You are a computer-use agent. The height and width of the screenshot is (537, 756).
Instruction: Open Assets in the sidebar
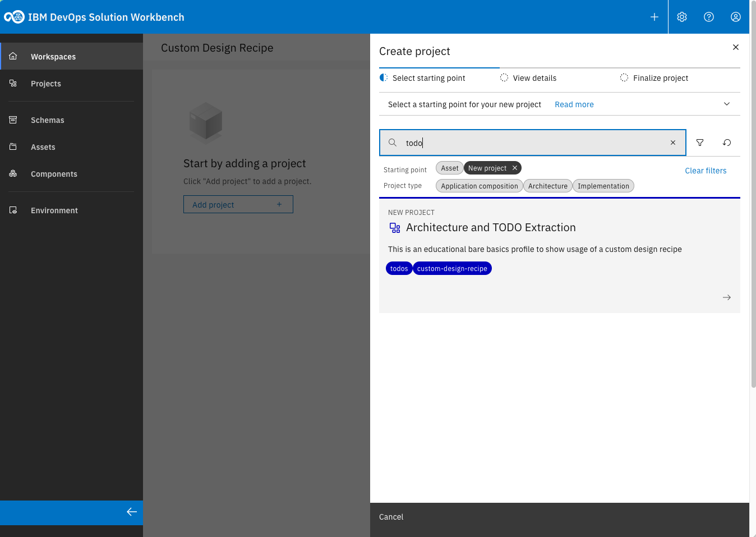(x=72, y=146)
